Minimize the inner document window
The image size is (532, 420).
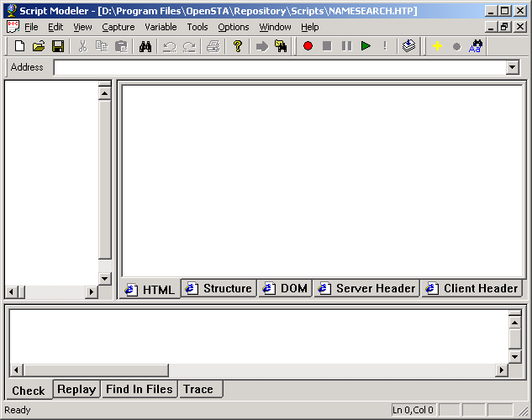tap(491, 26)
